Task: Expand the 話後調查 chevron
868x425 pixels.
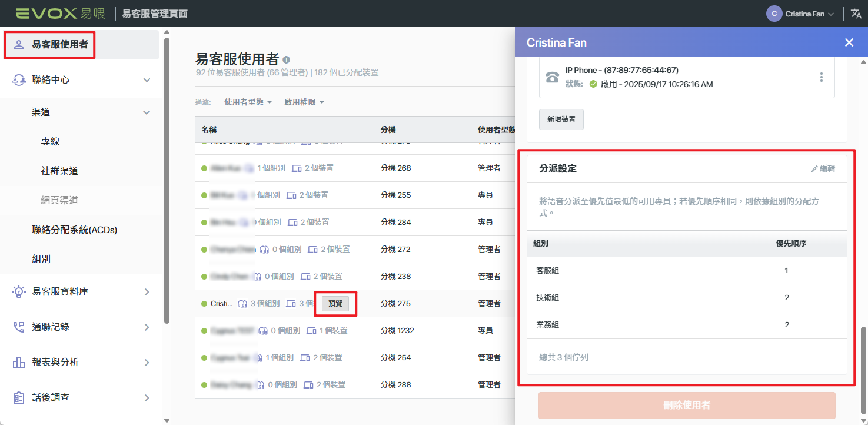Action: click(x=147, y=398)
